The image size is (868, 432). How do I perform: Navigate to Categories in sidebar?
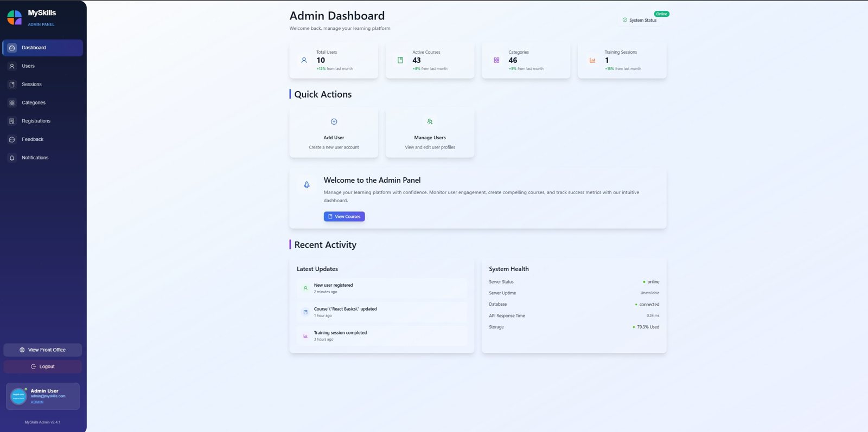click(43, 103)
